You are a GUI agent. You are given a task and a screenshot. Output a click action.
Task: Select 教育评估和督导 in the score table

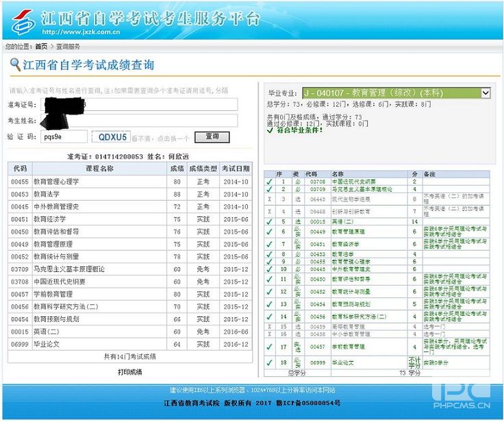tap(56, 232)
